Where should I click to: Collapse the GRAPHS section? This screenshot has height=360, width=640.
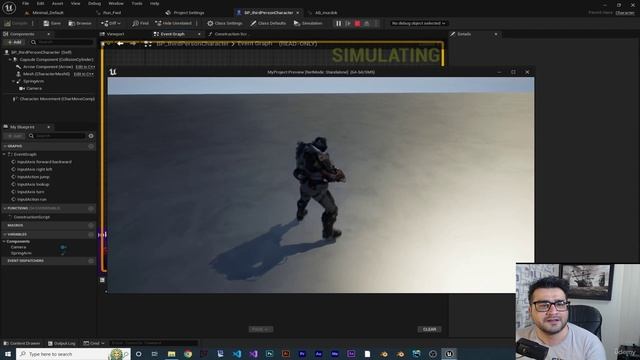pos(5,146)
